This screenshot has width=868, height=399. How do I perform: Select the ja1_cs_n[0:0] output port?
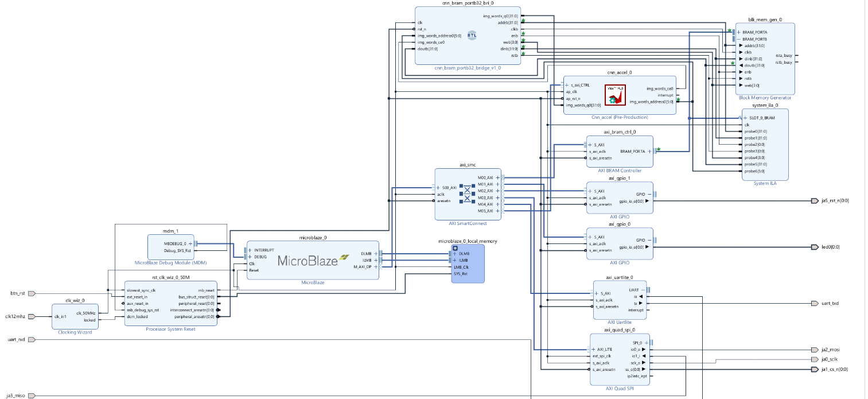pos(815,369)
